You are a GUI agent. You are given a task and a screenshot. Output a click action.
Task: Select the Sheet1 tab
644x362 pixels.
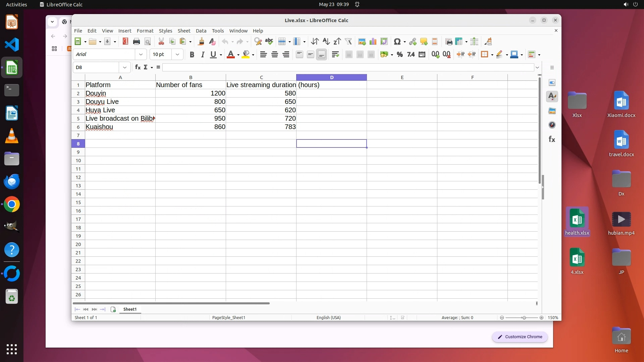pyautogui.click(x=130, y=309)
